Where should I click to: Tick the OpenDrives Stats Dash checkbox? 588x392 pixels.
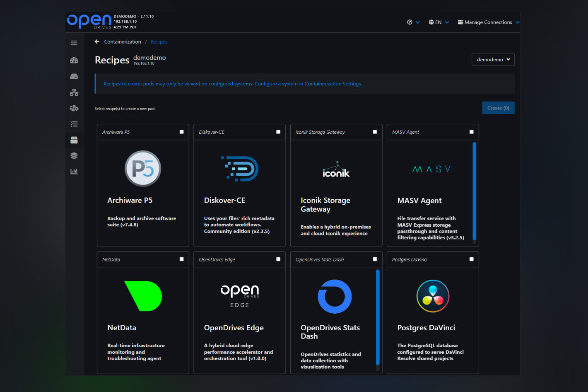(x=375, y=259)
